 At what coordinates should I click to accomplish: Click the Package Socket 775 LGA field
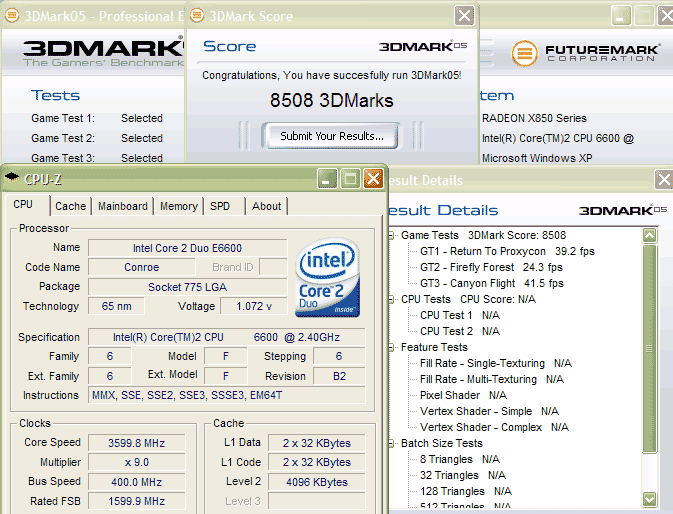click(188, 287)
